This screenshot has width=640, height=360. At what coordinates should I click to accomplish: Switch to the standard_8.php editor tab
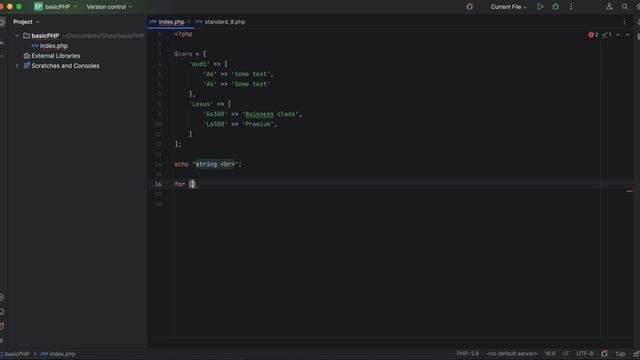click(220, 22)
